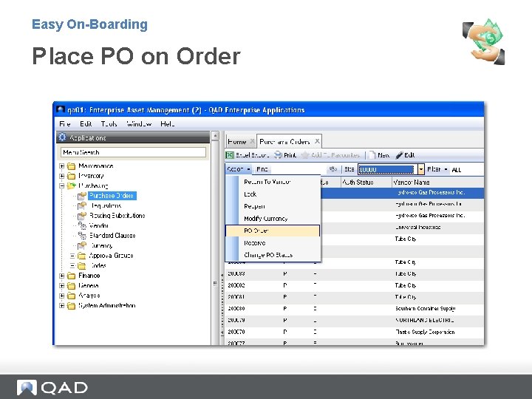Open the Help menu
This screenshot has width=532, height=399.
click(x=168, y=124)
